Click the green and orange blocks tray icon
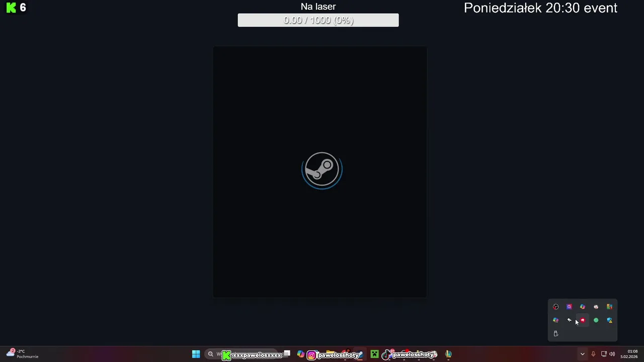Image resolution: width=644 pixels, height=362 pixels. tap(609, 307)
